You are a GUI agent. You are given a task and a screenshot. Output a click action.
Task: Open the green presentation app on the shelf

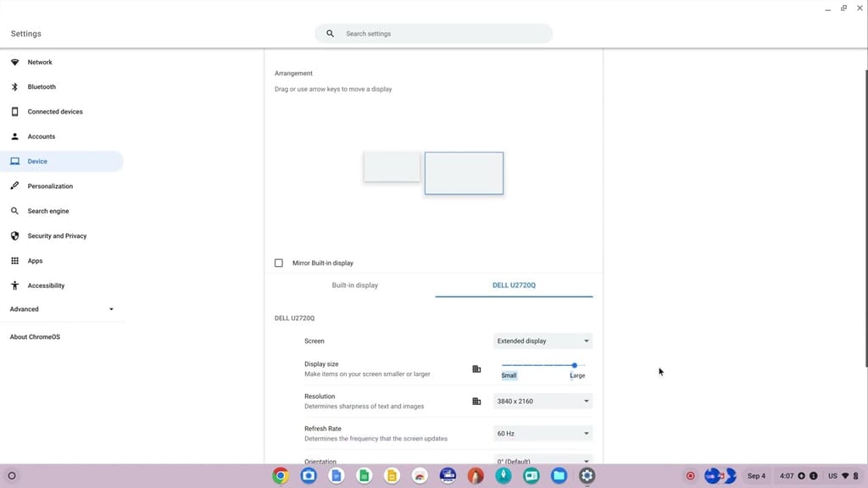(531, 476)
